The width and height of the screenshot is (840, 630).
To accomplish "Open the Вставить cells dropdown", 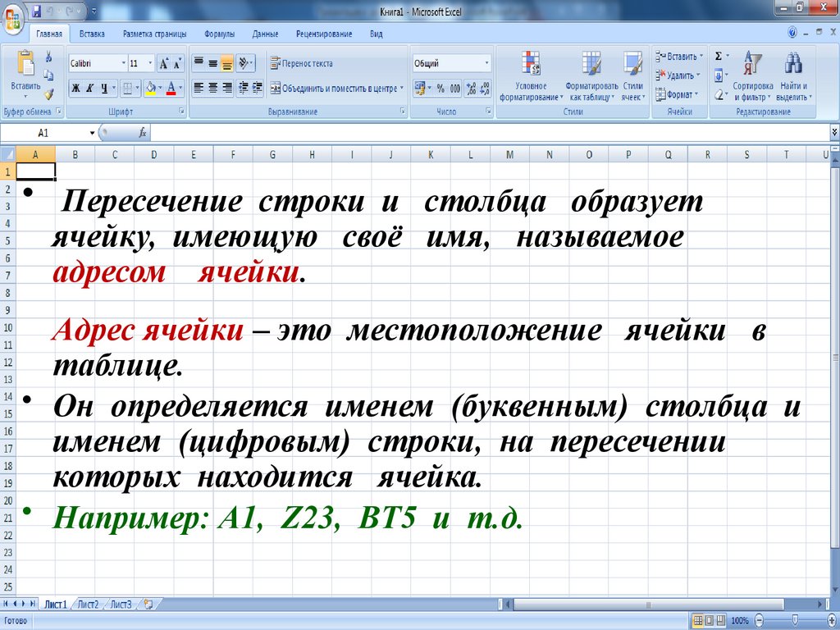I will click(678, 57).
